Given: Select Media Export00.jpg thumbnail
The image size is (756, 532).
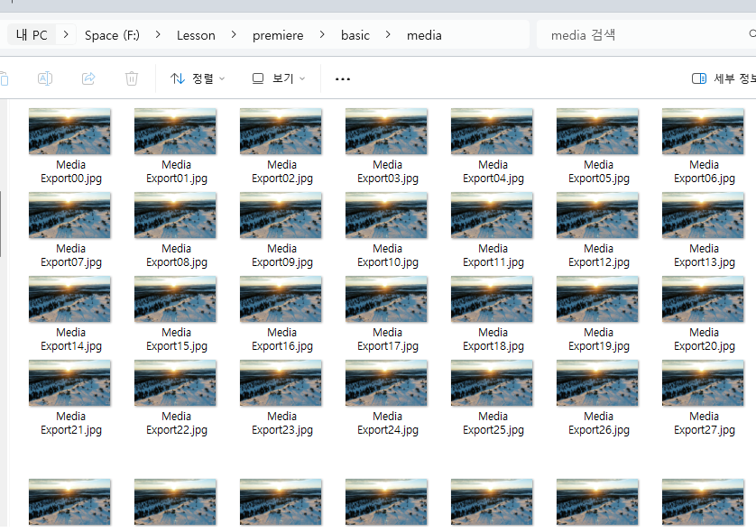Looking at the screenshot, I should [70, 132].
